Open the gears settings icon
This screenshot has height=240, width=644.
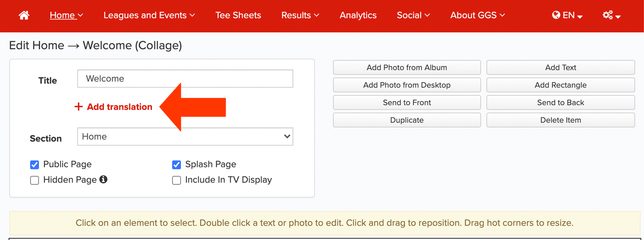tap(608, 15)
